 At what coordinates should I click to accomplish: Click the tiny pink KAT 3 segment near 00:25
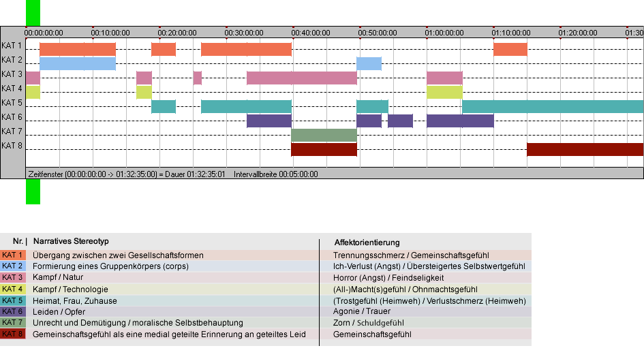coord(198,78)
